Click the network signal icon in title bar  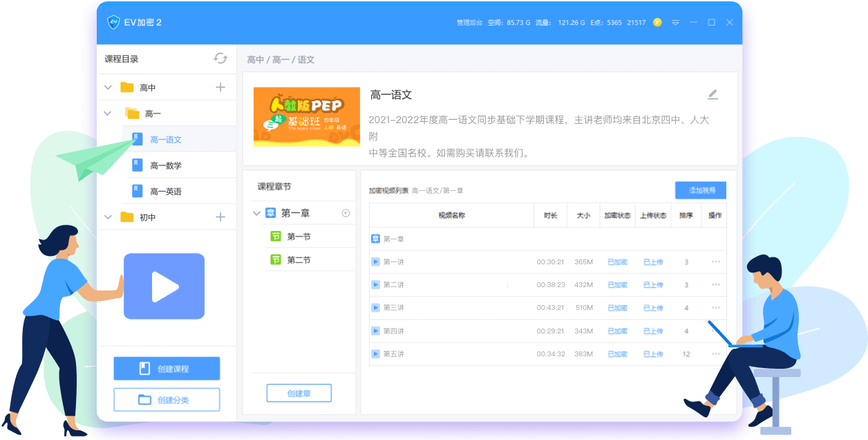675,21
